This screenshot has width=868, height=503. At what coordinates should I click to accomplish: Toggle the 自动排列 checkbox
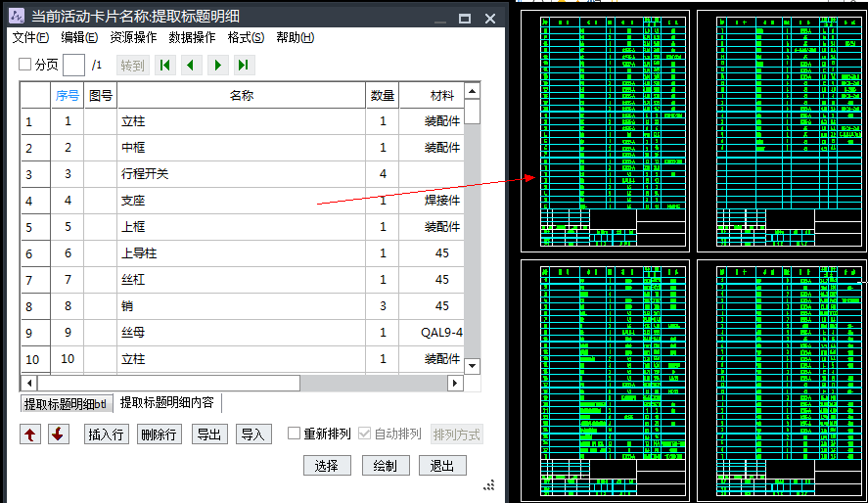tap(365, 434)
